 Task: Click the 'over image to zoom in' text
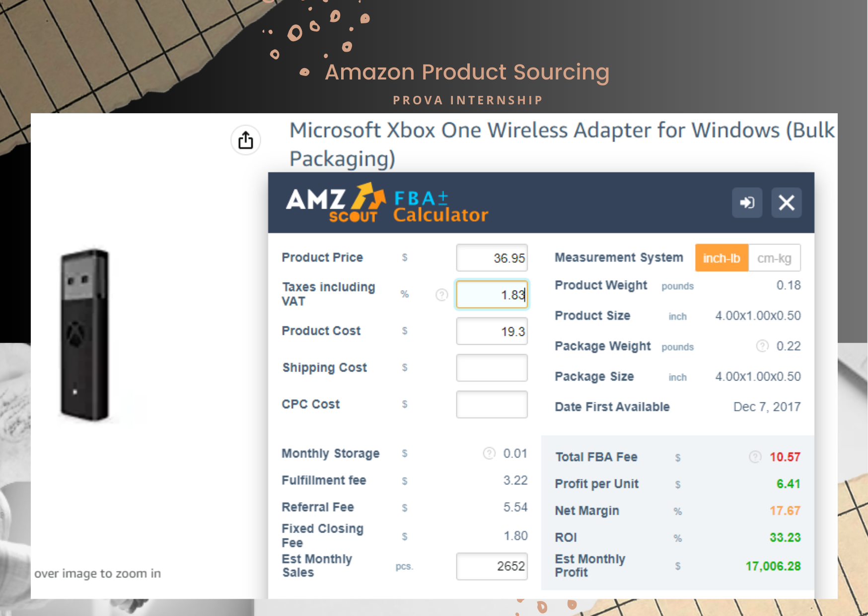(x=98, y=573)
